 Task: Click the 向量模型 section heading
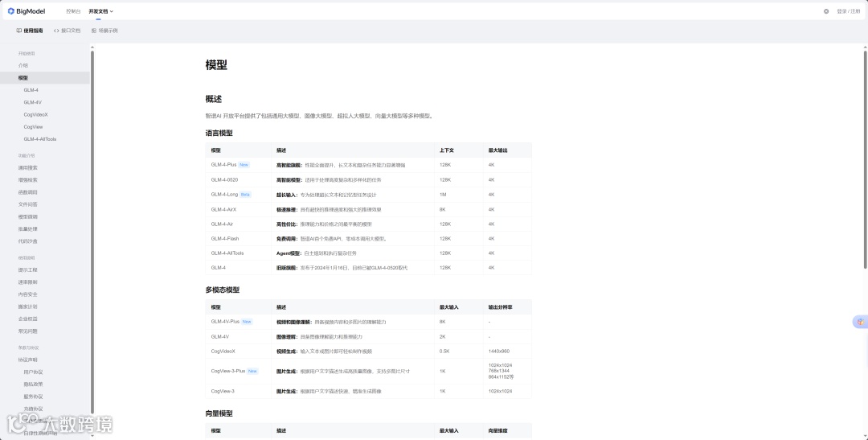coord(219,413)
